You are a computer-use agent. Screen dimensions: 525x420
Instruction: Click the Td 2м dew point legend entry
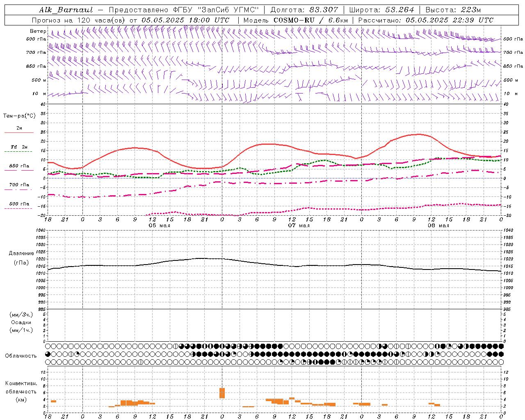click(19, 147)
